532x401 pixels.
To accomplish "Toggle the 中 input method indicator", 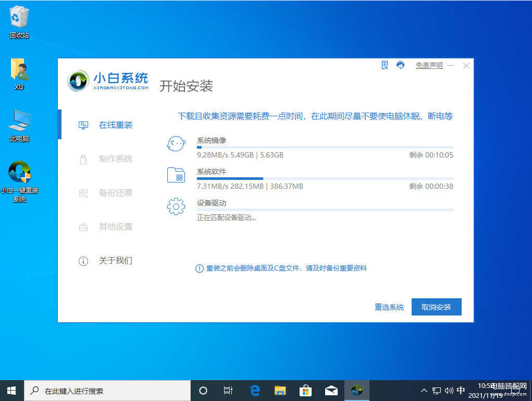I will 461,391.
